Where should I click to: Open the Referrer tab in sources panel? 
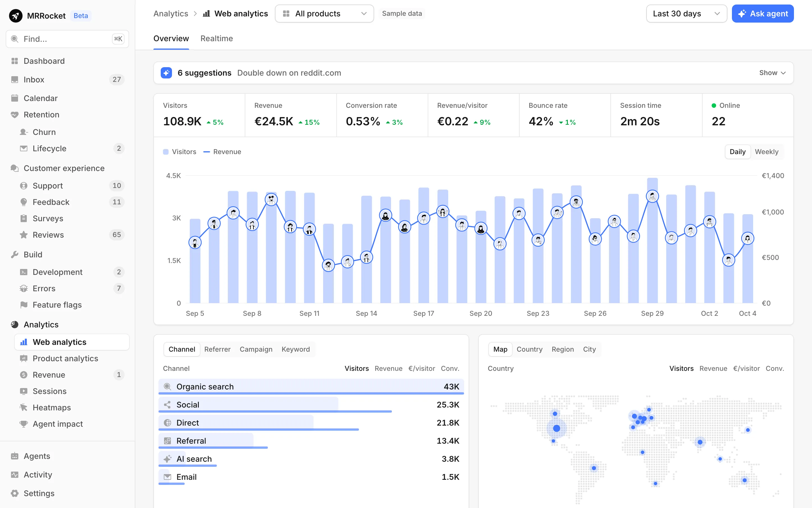pyautogui.click(x=217, y=349)
